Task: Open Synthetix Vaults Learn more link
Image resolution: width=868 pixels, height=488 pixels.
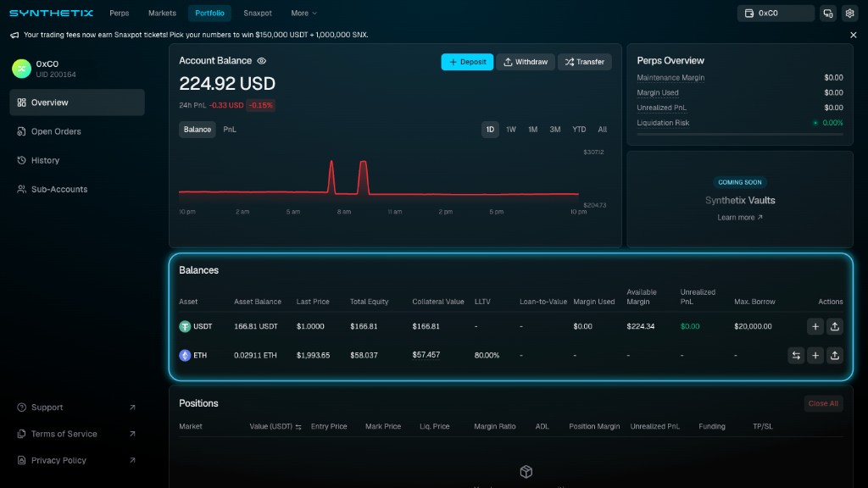Action: point(740,218)
